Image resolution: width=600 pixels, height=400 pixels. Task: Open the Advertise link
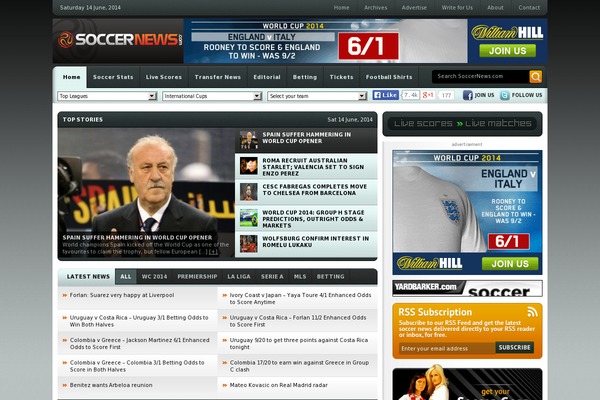pos(414,7)
